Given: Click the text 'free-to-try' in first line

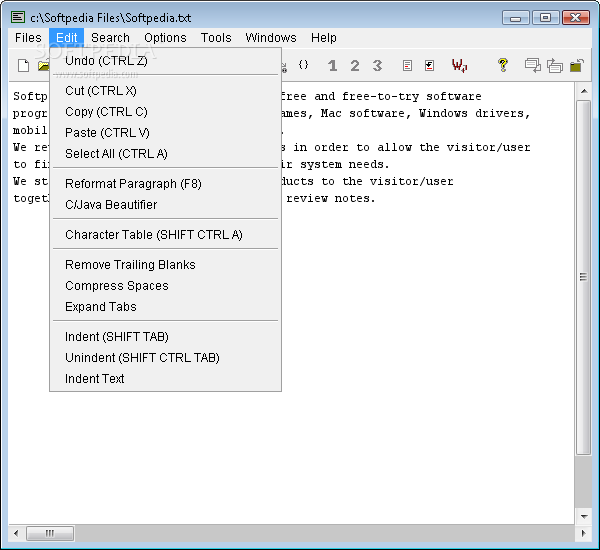Looking at the screenshot, I should pyautogui.click(x=380, y=96).
